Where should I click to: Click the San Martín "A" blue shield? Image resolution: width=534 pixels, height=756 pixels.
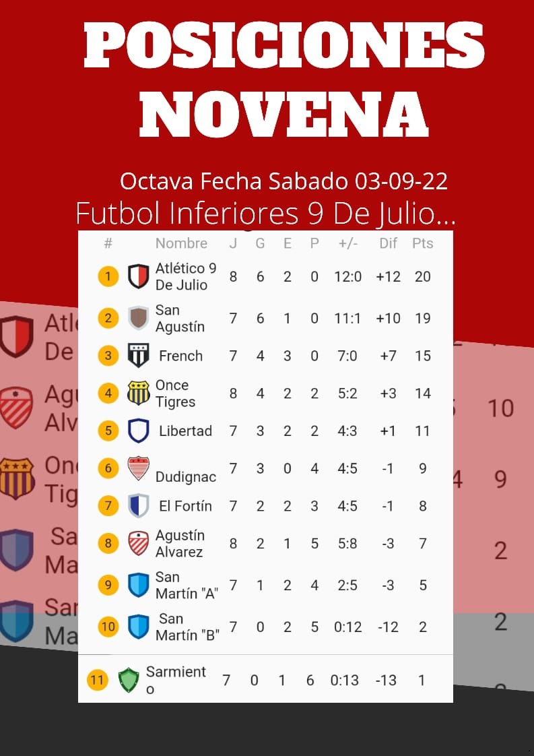[138, 585]
